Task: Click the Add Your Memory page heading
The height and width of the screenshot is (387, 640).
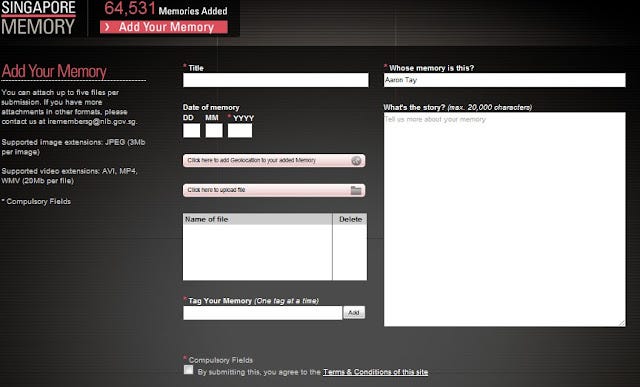Action: (x=54, y=71)
